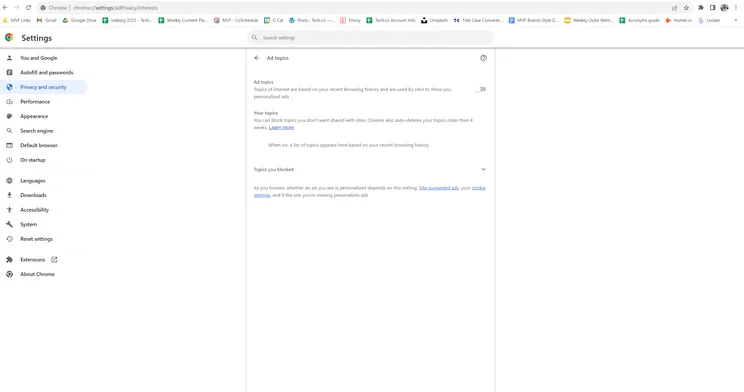Click the share page icon in address bar
This screenshot has height=392, width=744.
674,8
